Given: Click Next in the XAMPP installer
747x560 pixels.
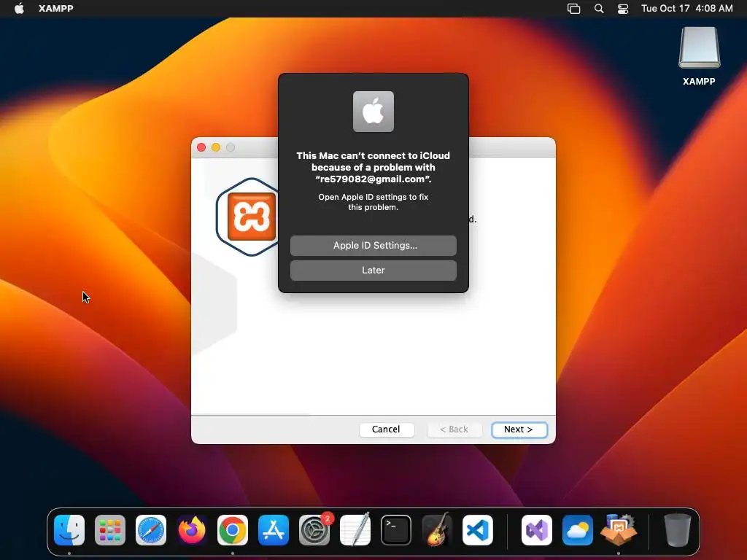Looking at the screenshot, I should pyautogui.click(x=519, y=429).
